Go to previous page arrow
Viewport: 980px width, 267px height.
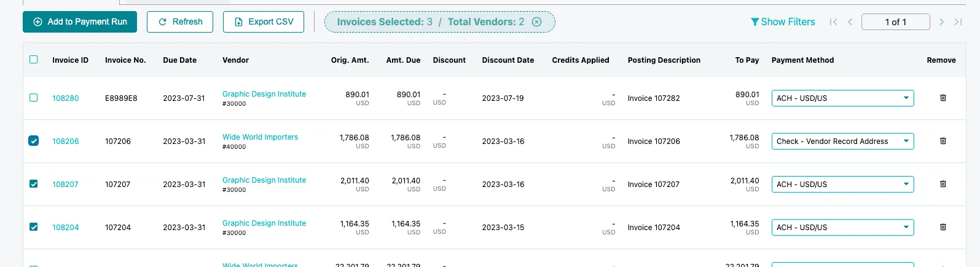click(850, 22)
